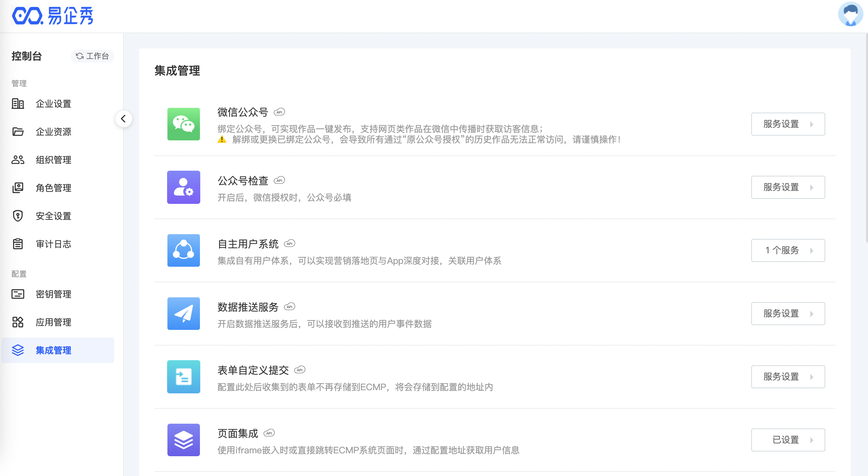Click the yellow warning icon under 微信公众号
This screenshot has height=476, width=868.
click(x=222, y=139)
